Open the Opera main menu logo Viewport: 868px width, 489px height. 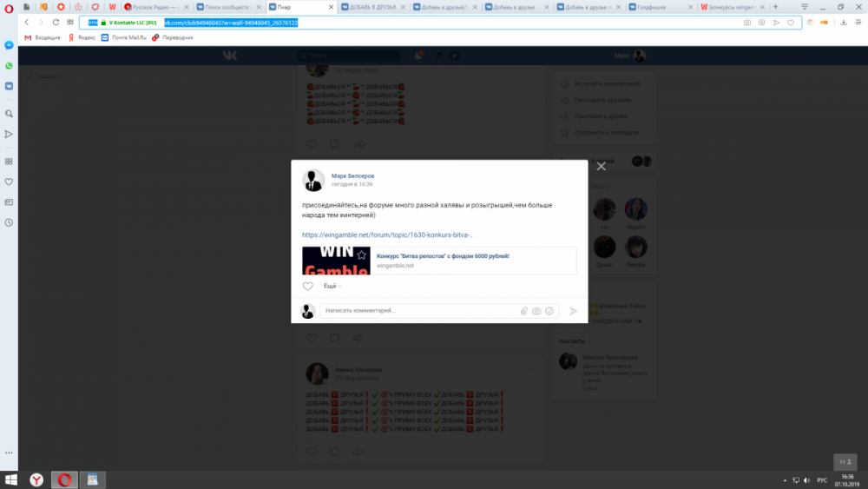click(9, 8)
